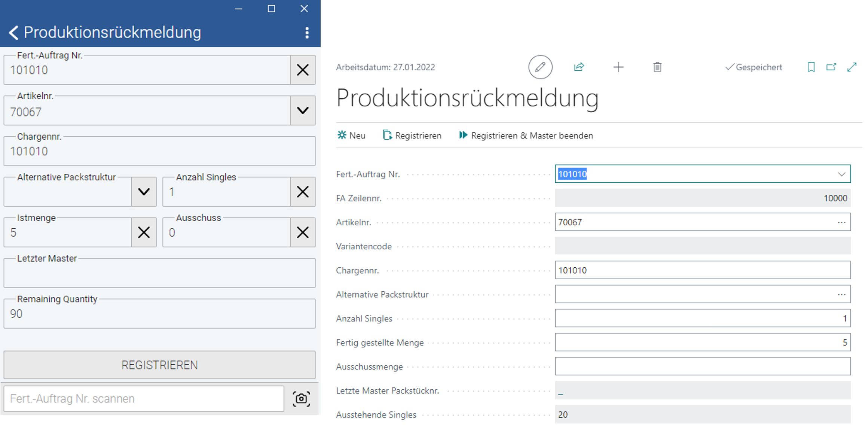Select Registrieren & Master beenden action
The height and width of the screenshot is (438, 868).
(x=526, y=136)
